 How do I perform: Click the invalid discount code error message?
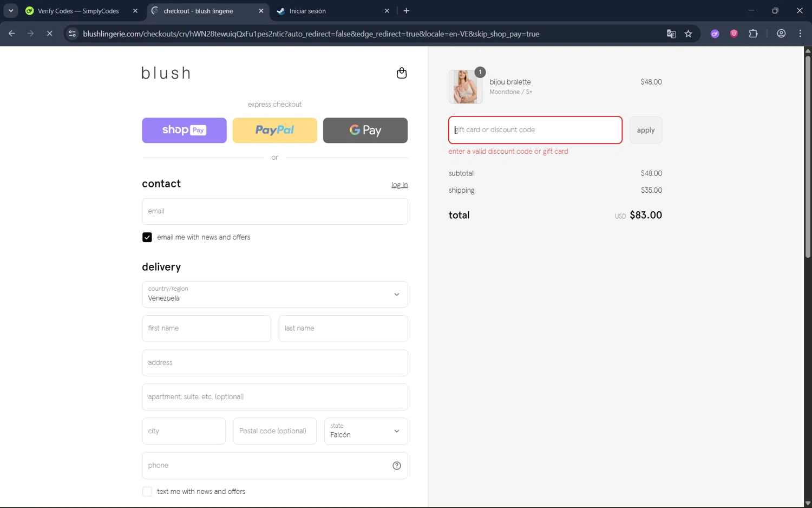click(508, 152)
